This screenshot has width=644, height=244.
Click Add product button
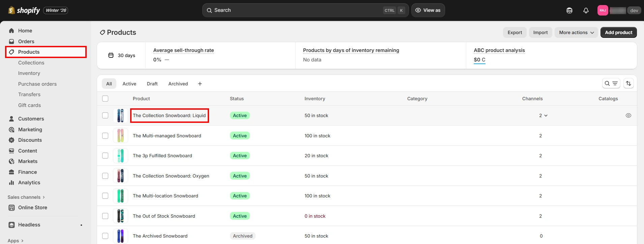[x=618, y=32]
